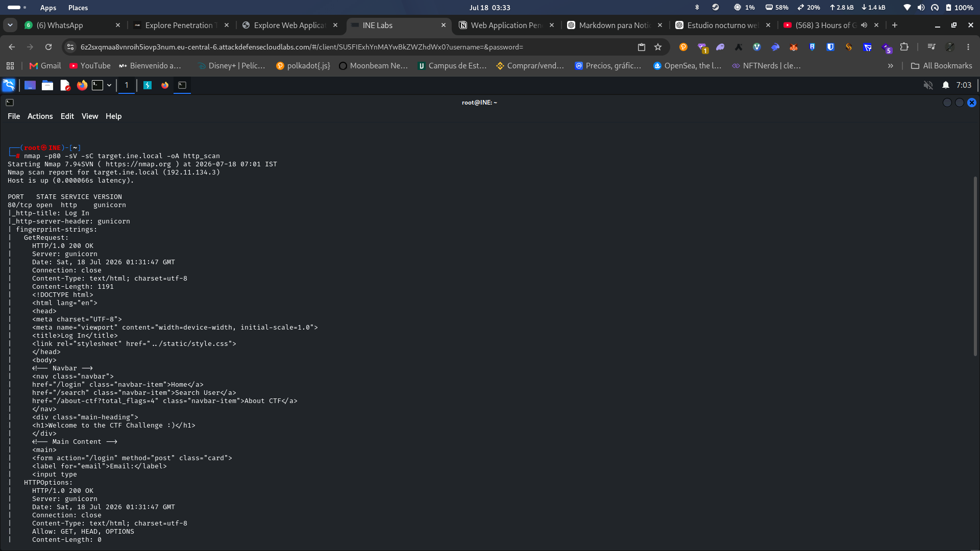This screenshot has width=980, height=551.
Task: Open the file manager in the Kali panel
Action: 47,85
